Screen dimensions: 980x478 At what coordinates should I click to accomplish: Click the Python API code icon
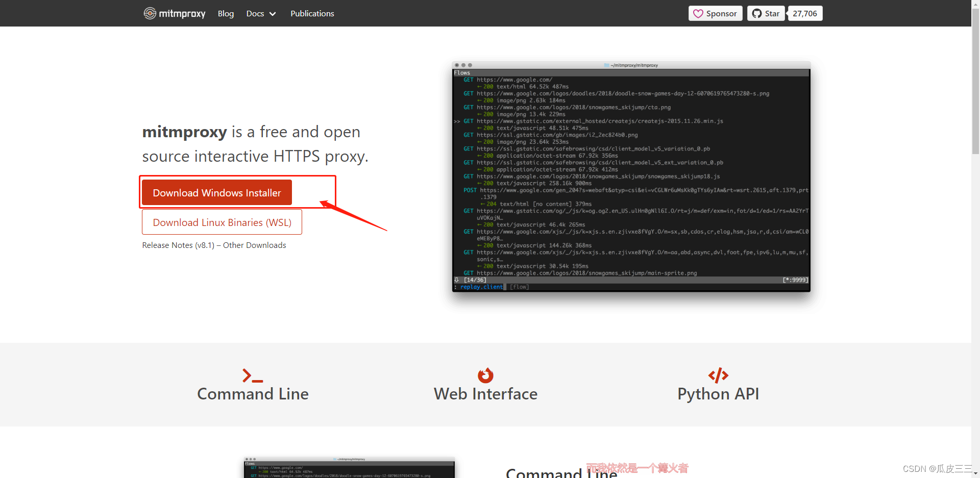coord(718,375)
